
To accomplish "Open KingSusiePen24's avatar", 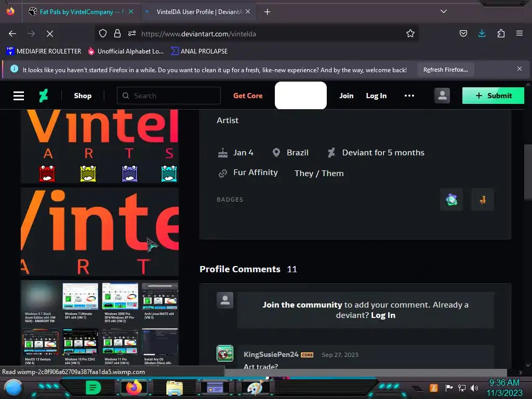I will pyautogui.click(x=225, y=353).
